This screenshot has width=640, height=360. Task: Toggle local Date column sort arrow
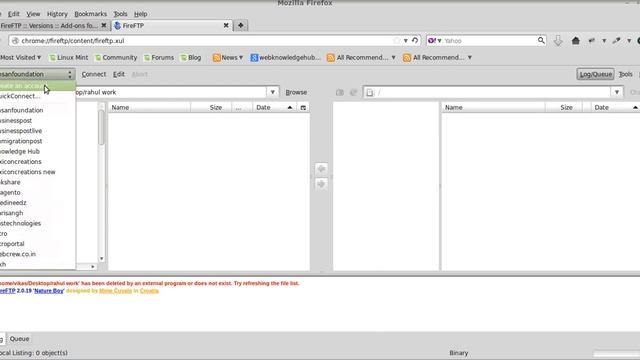coord(290,107)
